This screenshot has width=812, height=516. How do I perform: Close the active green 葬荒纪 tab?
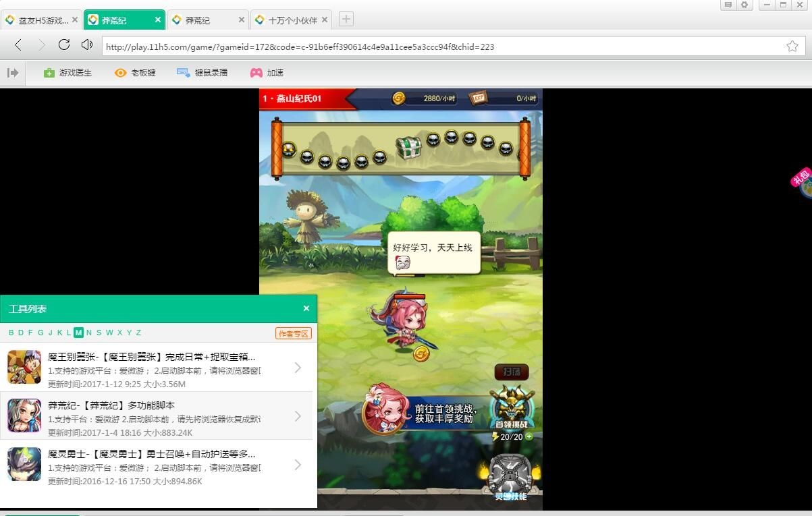(159, 20)
